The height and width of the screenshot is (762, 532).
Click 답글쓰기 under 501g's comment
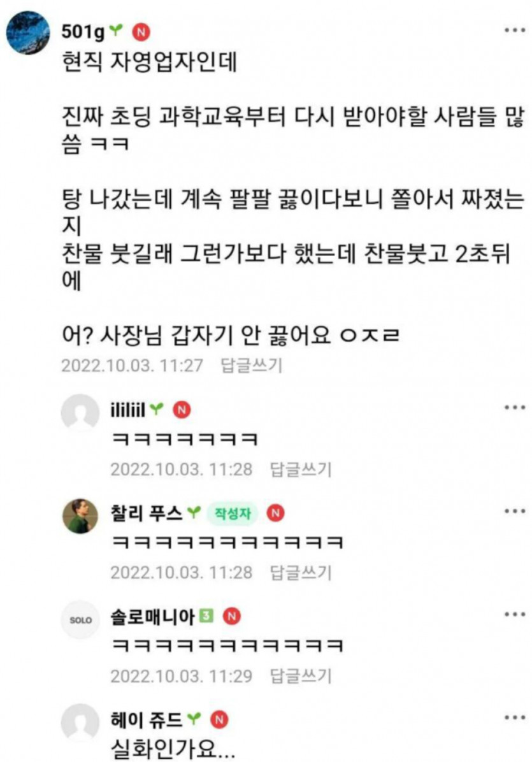pos(251,365)
